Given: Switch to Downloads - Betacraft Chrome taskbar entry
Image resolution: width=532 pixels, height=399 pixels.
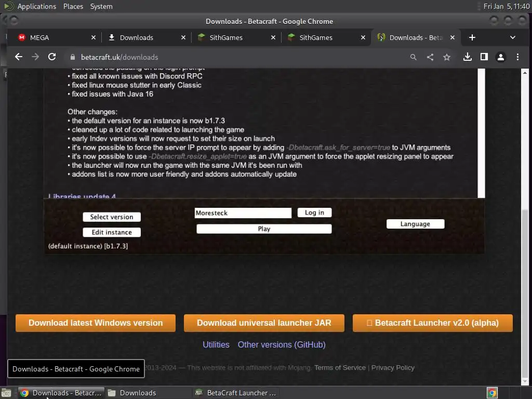Looking at the screenshot, I should 61,393.
